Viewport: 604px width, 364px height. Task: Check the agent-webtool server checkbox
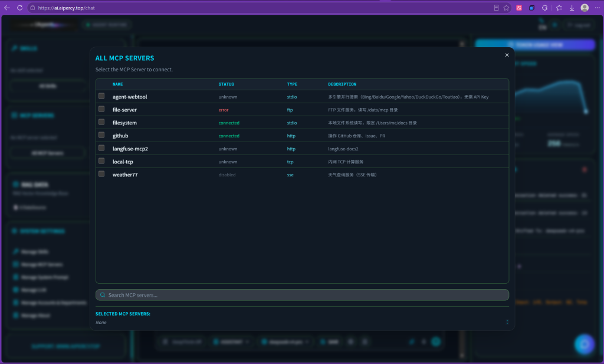pos(101,96)
